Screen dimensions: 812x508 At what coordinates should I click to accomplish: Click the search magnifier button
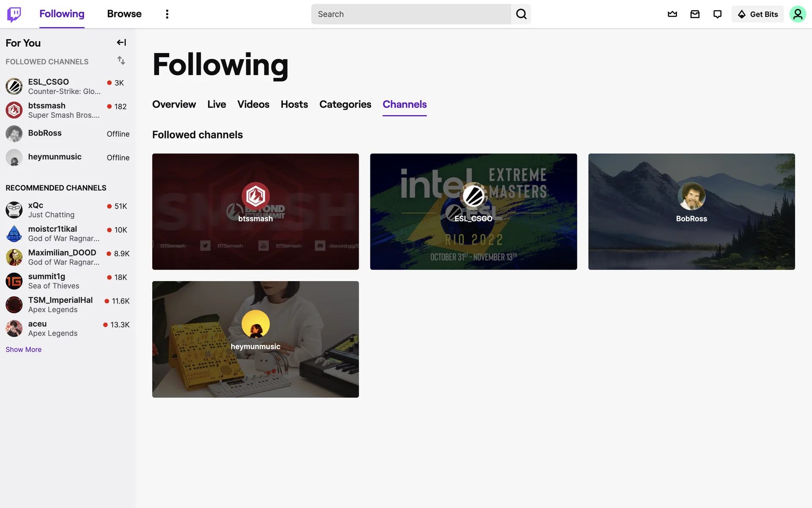(x=521, y=14)
